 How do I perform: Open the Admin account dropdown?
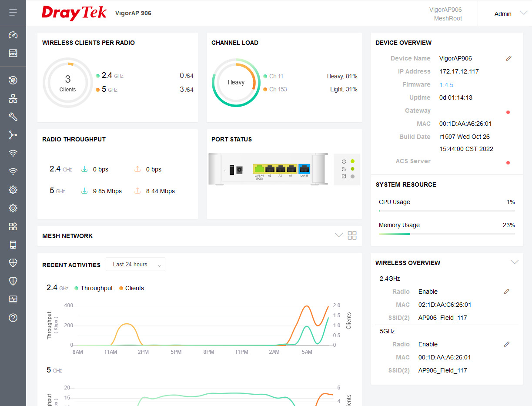point(510,13)
